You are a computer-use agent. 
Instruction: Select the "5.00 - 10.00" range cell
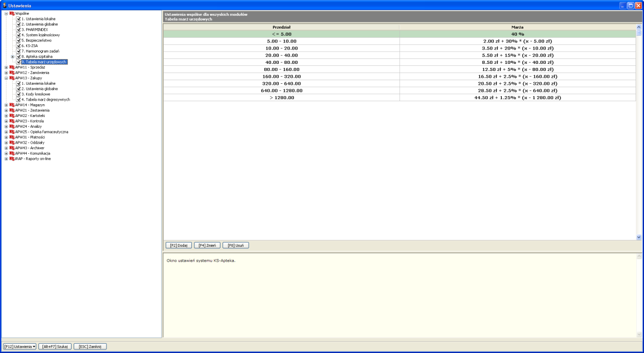[281, 41]
